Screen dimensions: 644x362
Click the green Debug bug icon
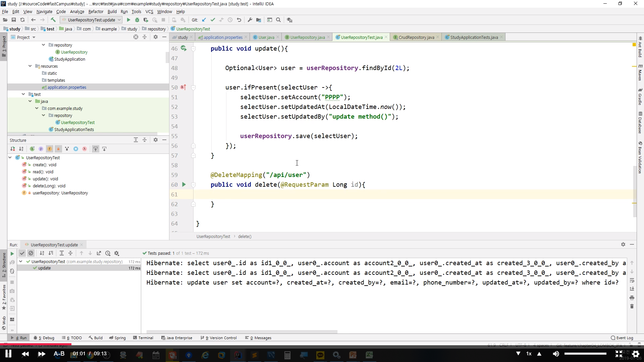[137, 20]
